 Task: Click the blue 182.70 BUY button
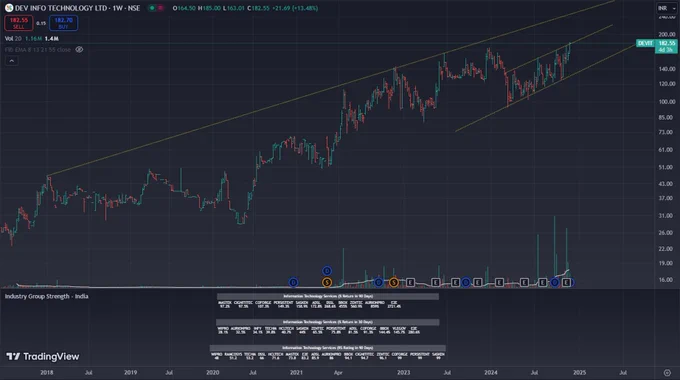point(63,23)
